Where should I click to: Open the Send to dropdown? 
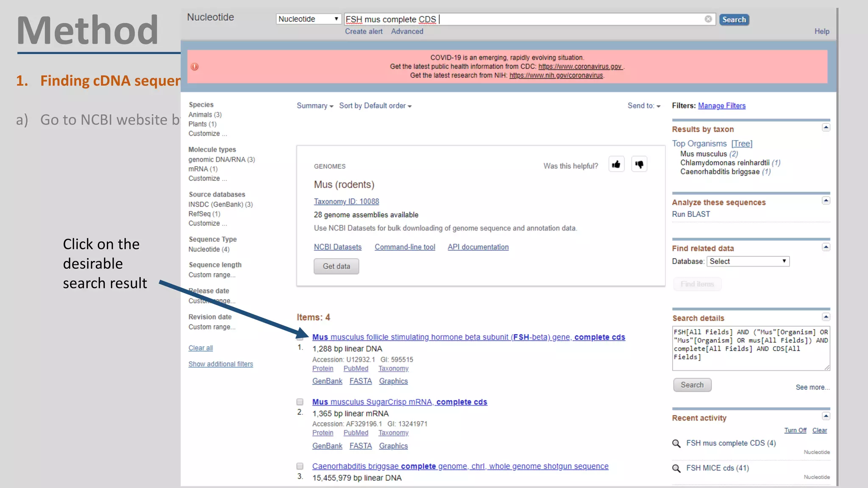[644, 106]
